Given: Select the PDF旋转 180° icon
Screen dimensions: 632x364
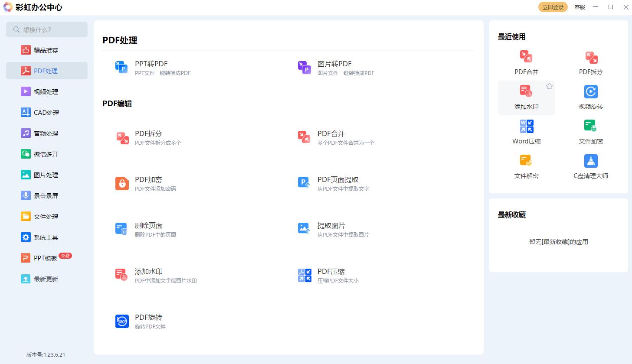Looking at the screenshot, I should click(122, 321).
